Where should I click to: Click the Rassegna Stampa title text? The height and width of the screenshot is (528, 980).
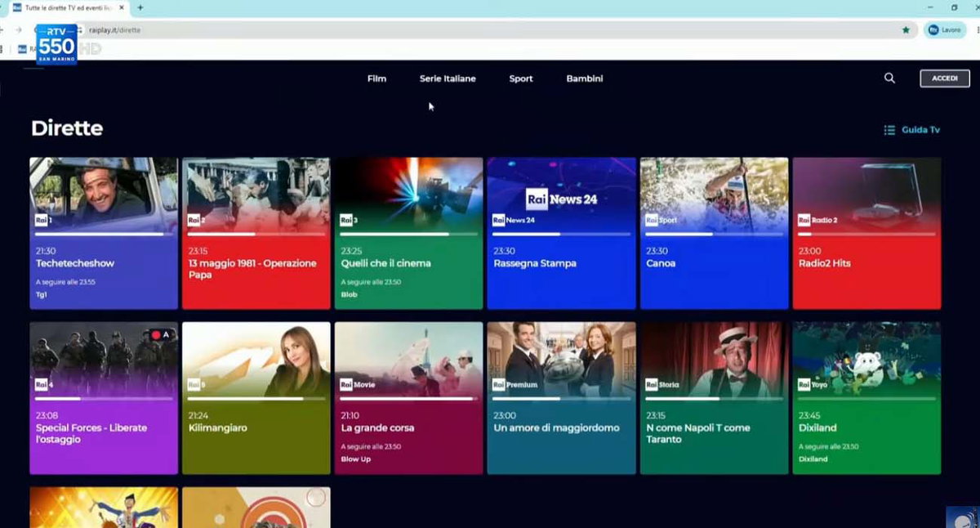pyautogui.click(x=535, y=264)
